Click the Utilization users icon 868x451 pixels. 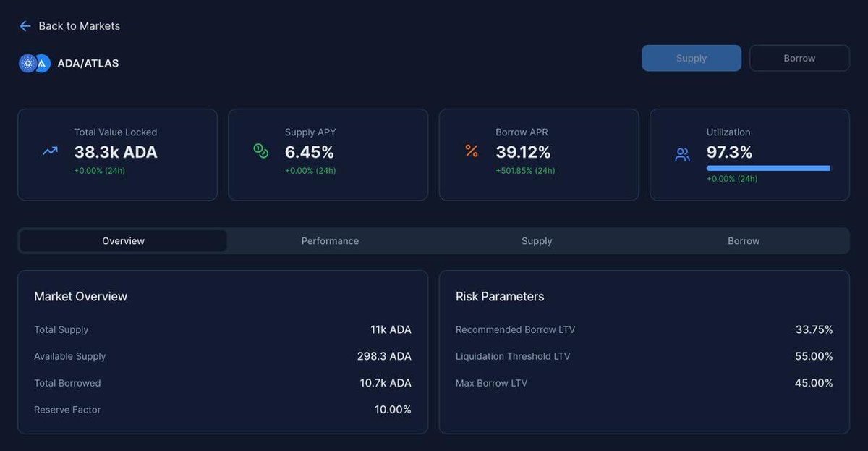click(682, 154)
